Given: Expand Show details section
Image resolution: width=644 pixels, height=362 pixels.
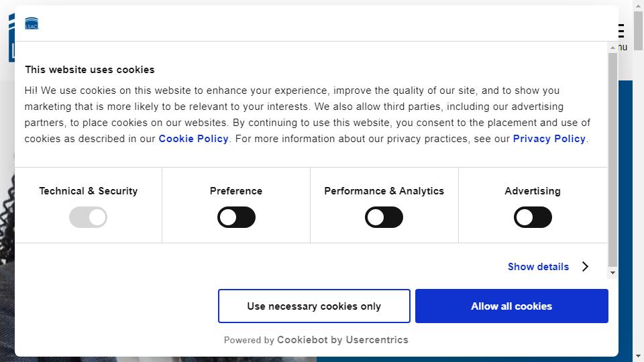Looking at the screenshot, I should (x=538, y=267).
